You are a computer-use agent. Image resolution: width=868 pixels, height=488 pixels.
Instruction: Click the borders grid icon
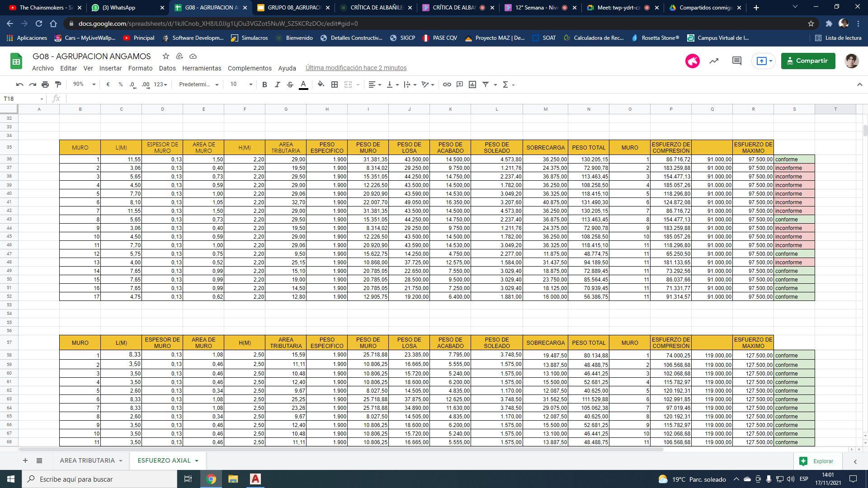[x=335, y=84]
